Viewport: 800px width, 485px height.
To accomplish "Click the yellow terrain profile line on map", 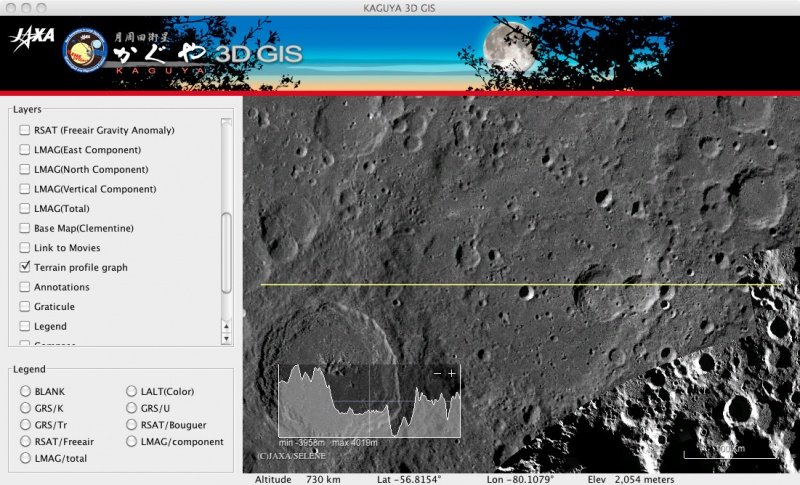I will [520, 285].
